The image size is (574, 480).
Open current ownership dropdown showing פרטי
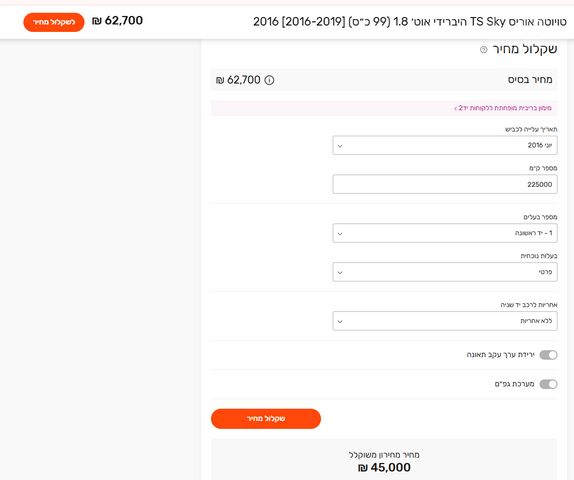pos(445,272)
